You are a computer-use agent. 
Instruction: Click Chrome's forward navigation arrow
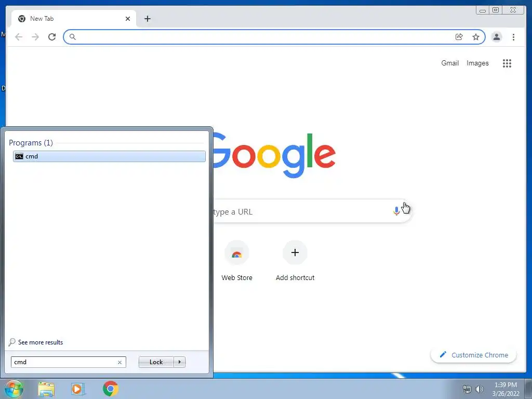click(x=35, y=37)
